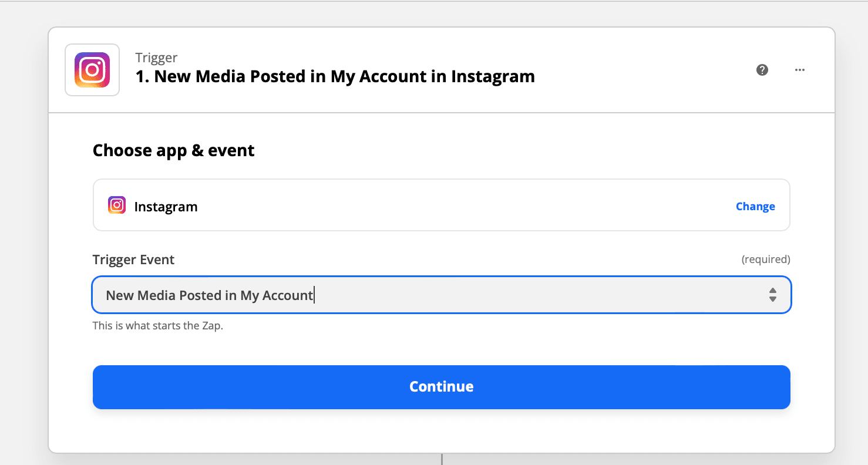Click the down arrow of Trigger Event selector
The width and height of the screenshot is (868, 465).
click(x=773, y=299)
